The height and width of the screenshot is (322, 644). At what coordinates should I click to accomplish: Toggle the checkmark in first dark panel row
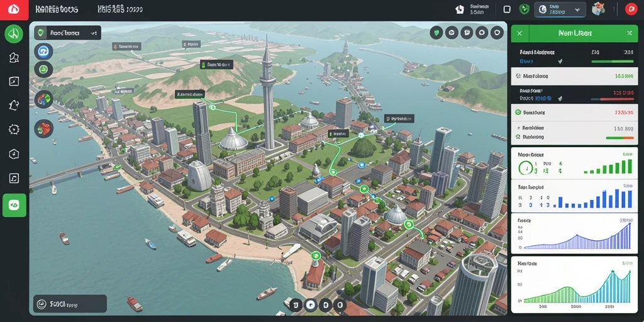tap(560, 61)
